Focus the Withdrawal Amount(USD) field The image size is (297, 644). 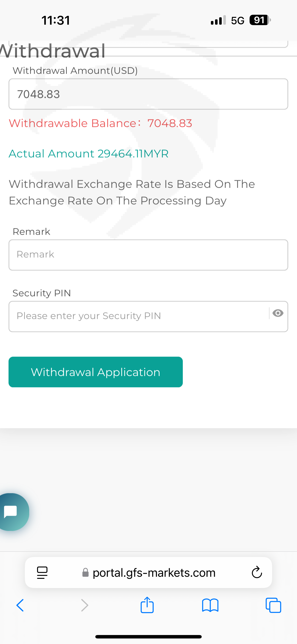(148, 94)
